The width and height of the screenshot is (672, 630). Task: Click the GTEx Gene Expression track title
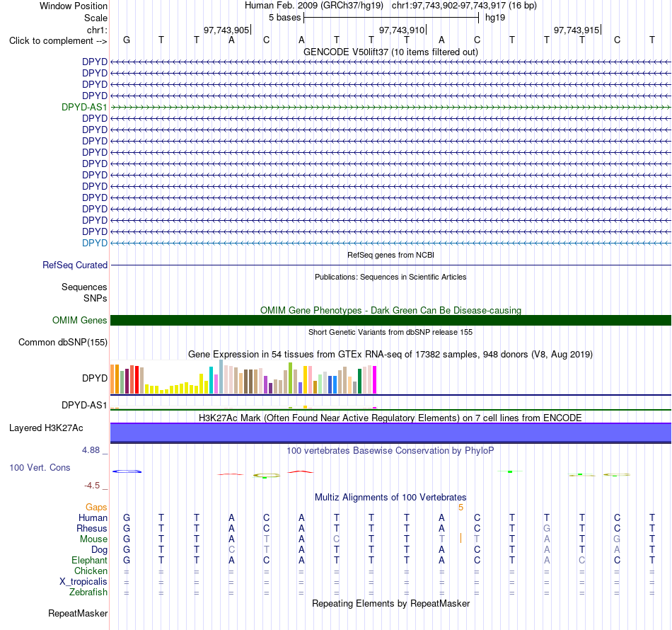tap(390, 354)
